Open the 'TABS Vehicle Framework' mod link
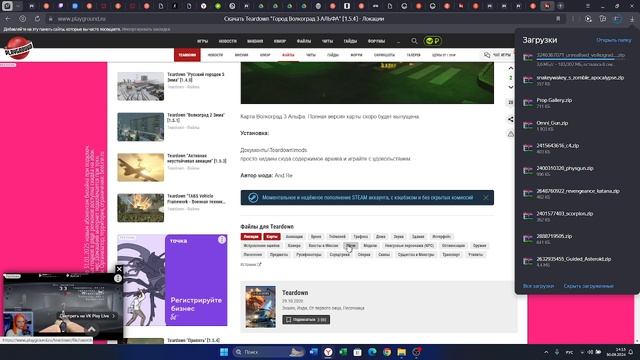This screenshot has height=360, width=640. (196, 199)
